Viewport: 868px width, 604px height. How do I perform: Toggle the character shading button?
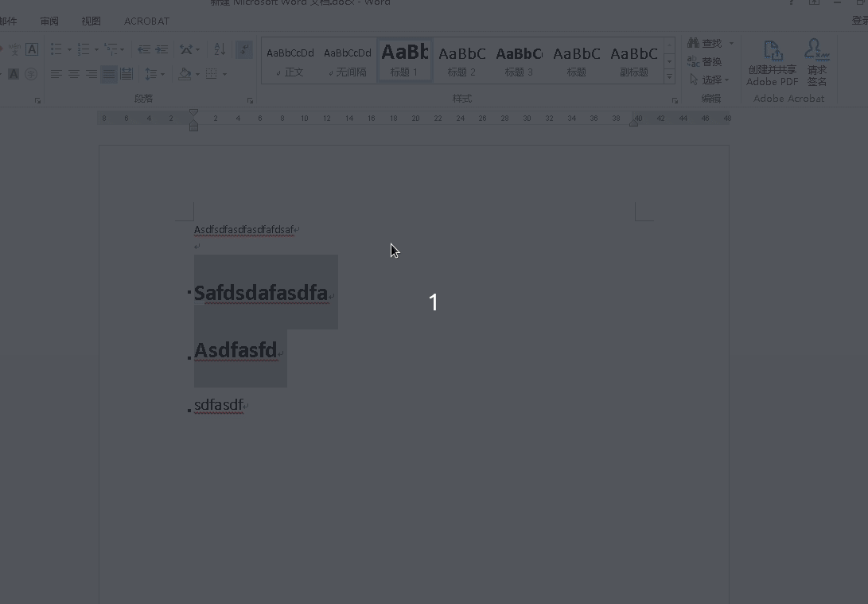pos(14,74)
